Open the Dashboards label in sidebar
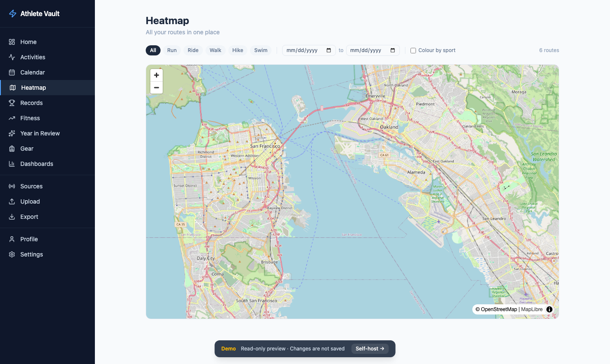Image resolution: width=610 pixels, height=364 pixels. [37, 164]
